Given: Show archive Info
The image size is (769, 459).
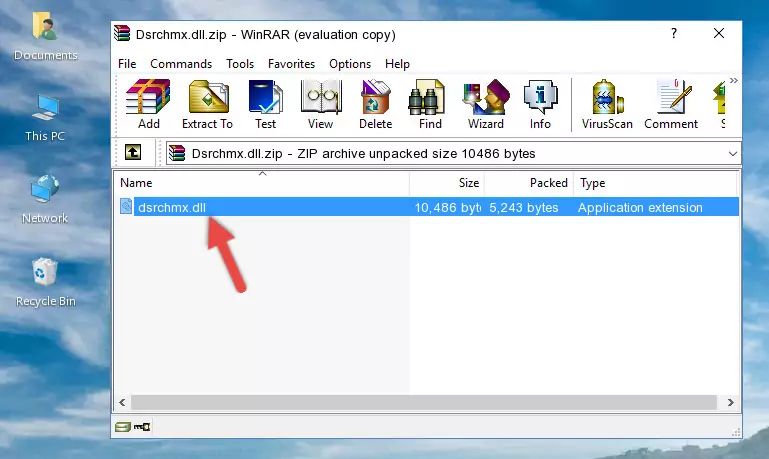Looking at the screenshot, I should (x=540, y=104).
